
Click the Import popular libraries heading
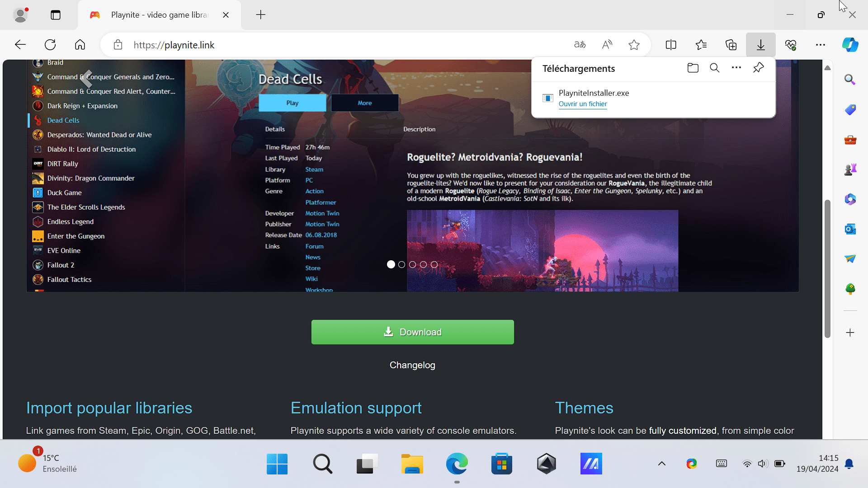pyautogui.click(x=109, y=408)
